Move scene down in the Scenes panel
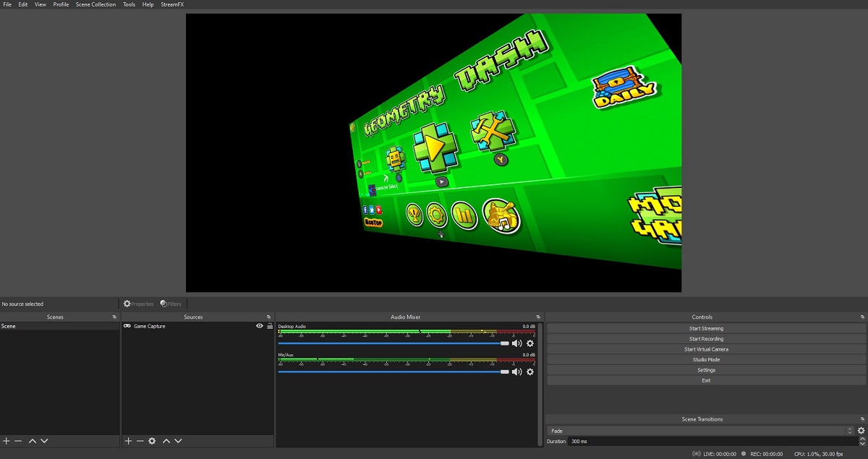 click(x=44, y=441)
